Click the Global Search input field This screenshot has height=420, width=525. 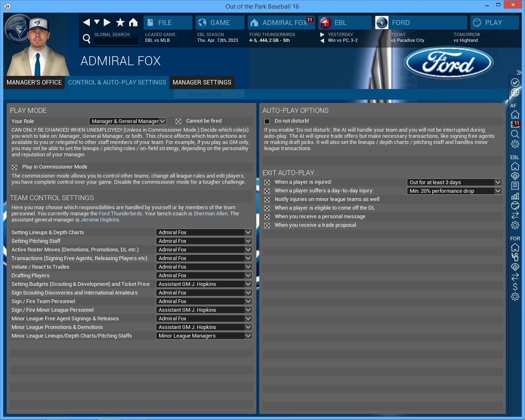click(x=116, y=41)
